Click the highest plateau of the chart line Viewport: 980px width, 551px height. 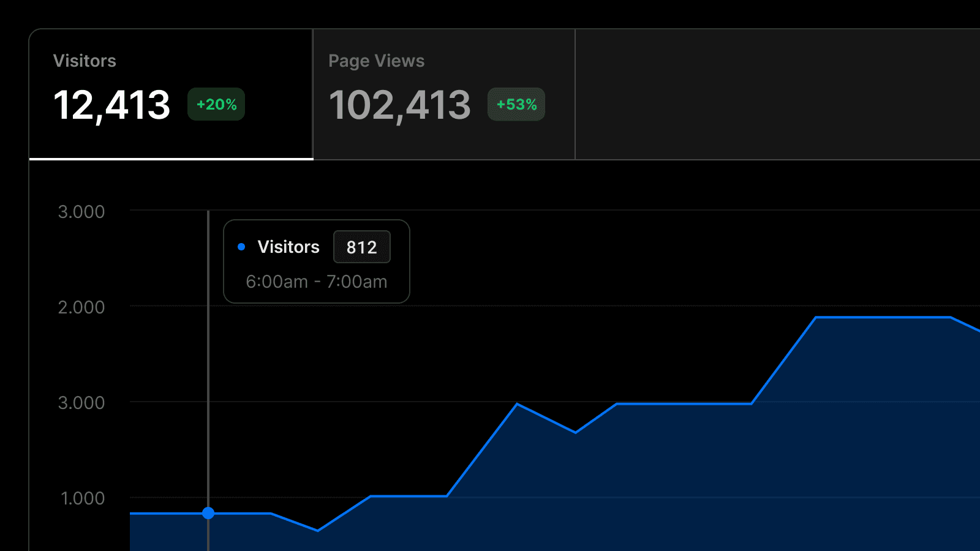pos(882,317)
